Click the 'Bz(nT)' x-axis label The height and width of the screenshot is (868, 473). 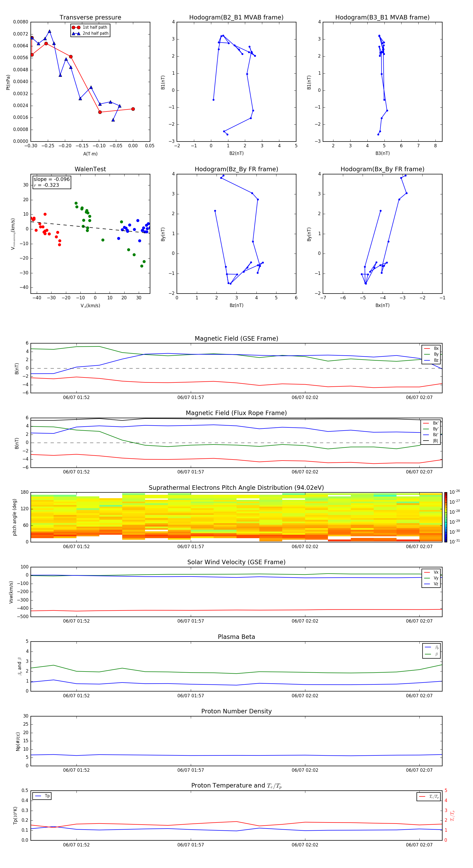click(236, 305)
